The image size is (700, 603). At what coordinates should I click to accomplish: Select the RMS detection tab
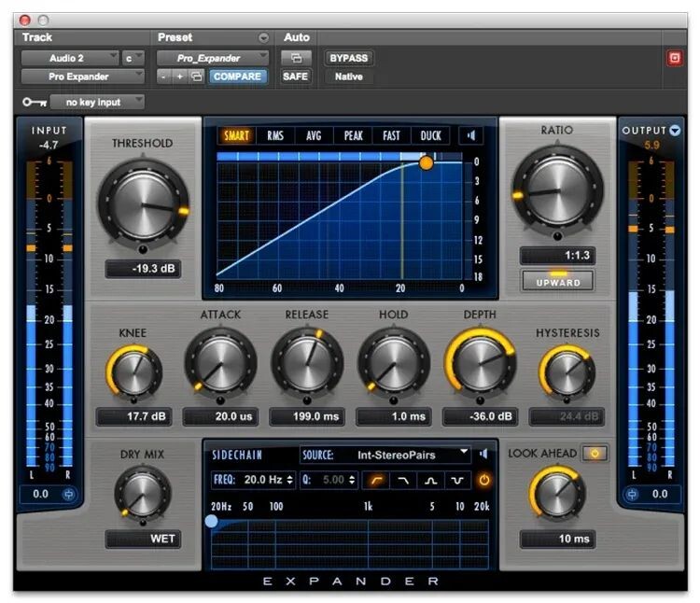275,135
